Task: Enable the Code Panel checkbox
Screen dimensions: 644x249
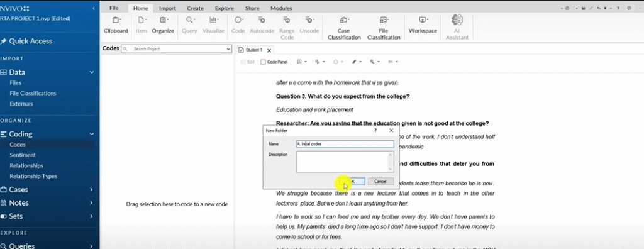Action: pos(264,62)
